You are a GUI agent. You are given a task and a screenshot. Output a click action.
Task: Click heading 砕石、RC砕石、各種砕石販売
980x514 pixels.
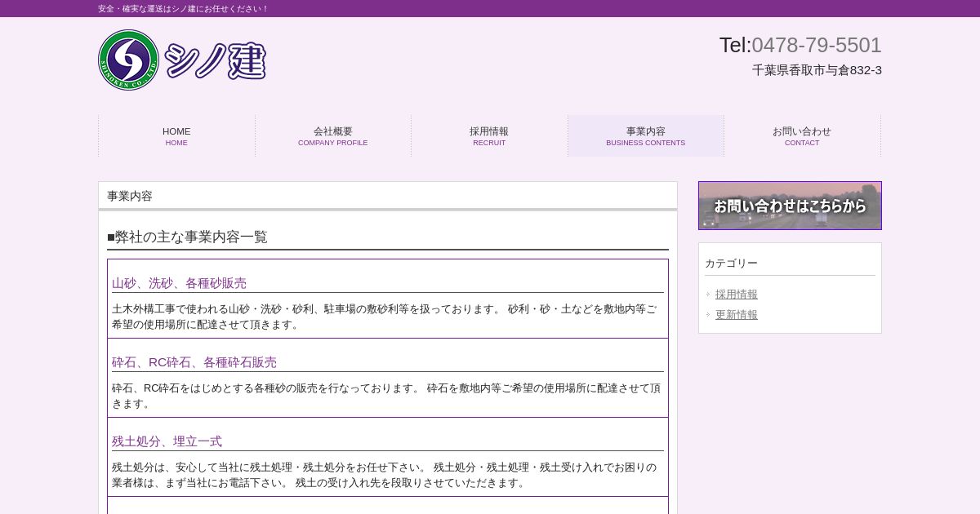coord(194,362)
